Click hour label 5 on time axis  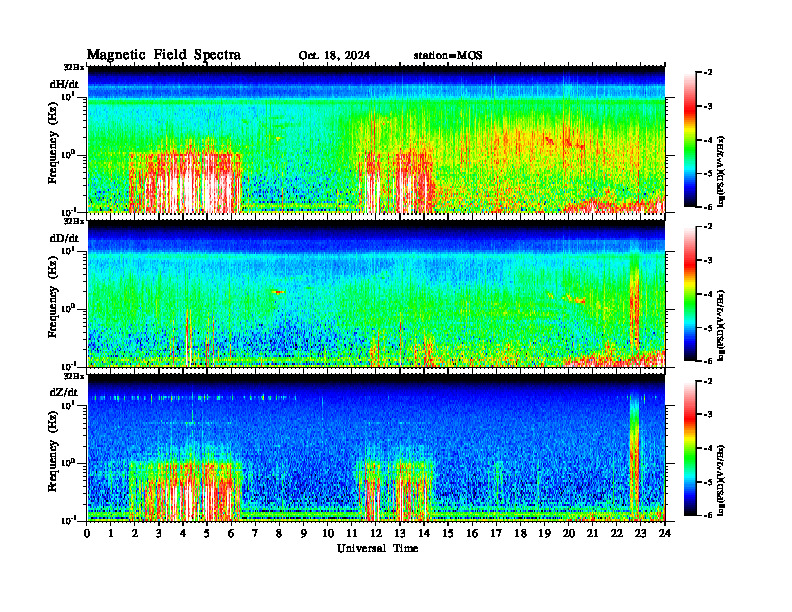coord(207,534)
